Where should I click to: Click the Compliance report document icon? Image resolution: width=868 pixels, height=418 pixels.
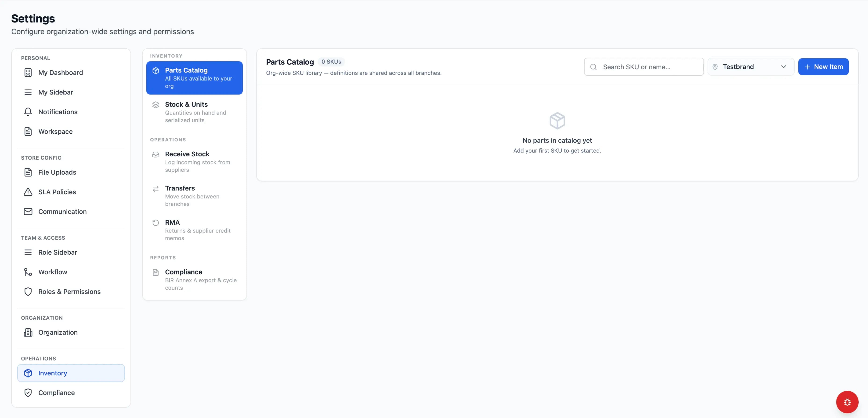156,272
